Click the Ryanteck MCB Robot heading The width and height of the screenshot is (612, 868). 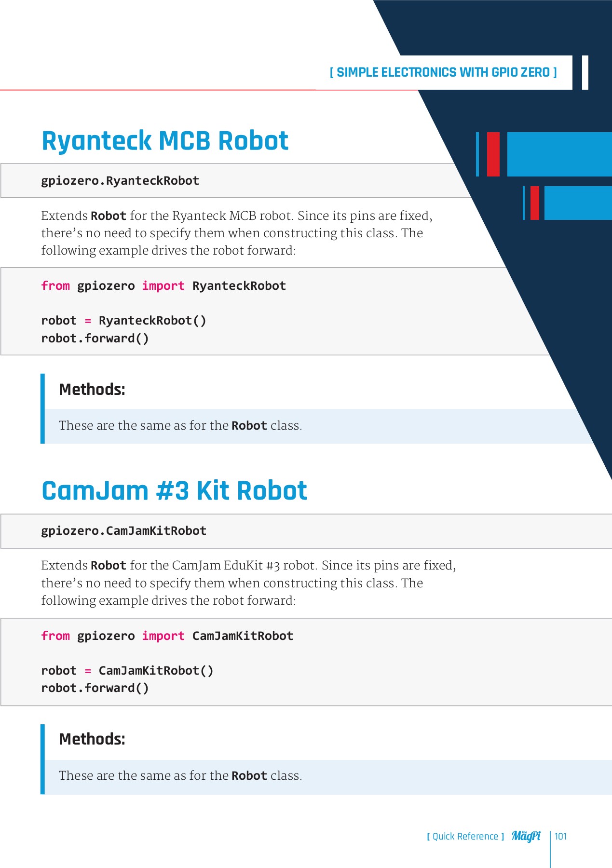pos(165,141)
